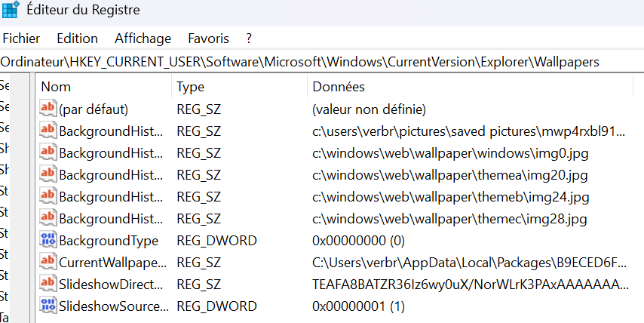Select the entry with themeb\img24.jpg data
The height and width of the screenshot is (323, 644).
[334, 197]
